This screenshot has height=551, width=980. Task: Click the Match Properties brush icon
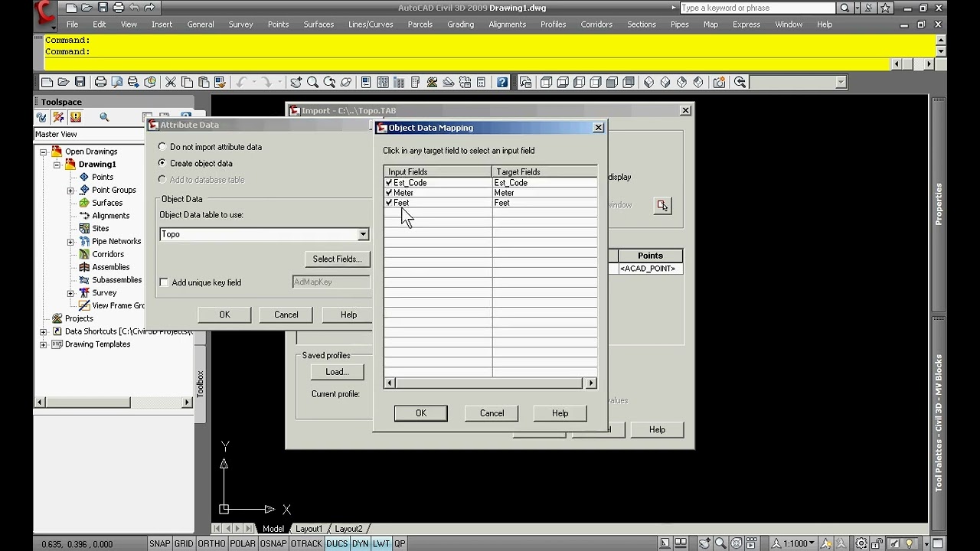[220, 82]
